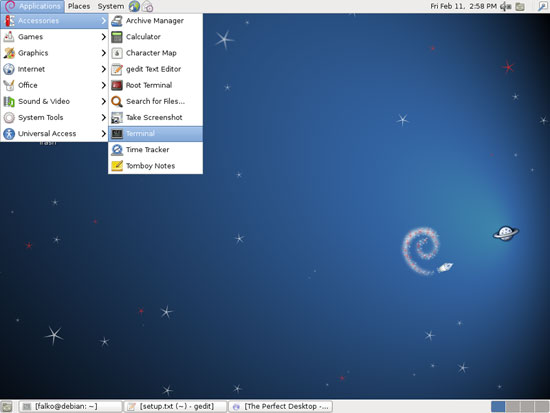Open Character Map from the Accessories menu
Viewport: 550px width, 413px height.
pyautogui.click(x=155, y=53)
